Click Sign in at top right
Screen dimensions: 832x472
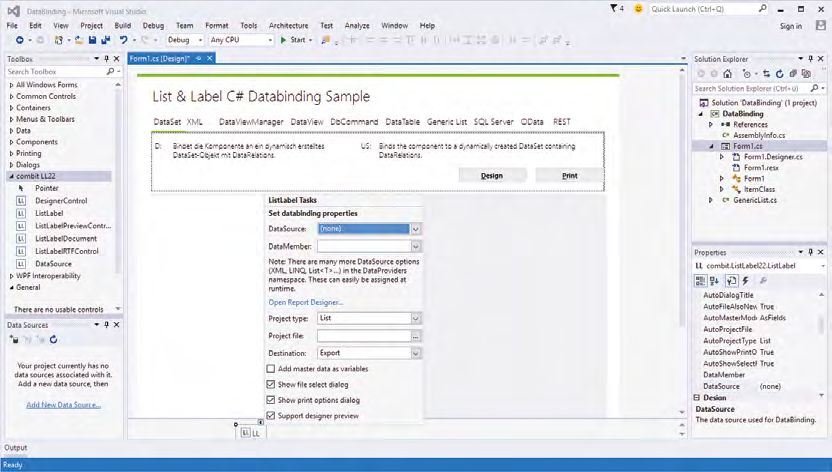[x=791, y=26]
